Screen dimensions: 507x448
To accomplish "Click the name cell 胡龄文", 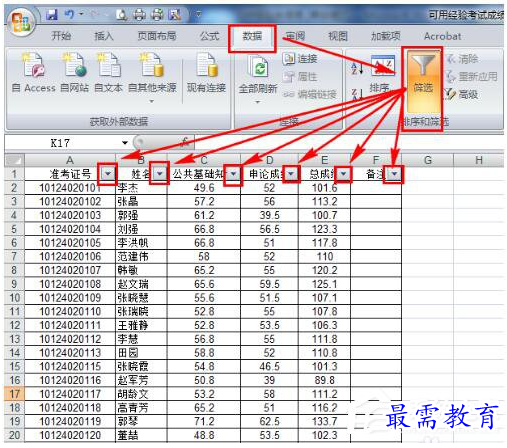I will point(141,394).
